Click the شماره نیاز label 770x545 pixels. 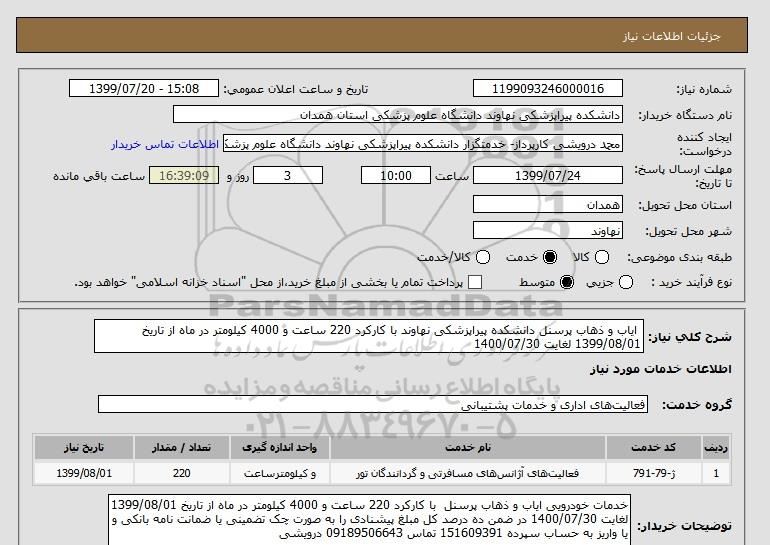(x=704, y=89)
